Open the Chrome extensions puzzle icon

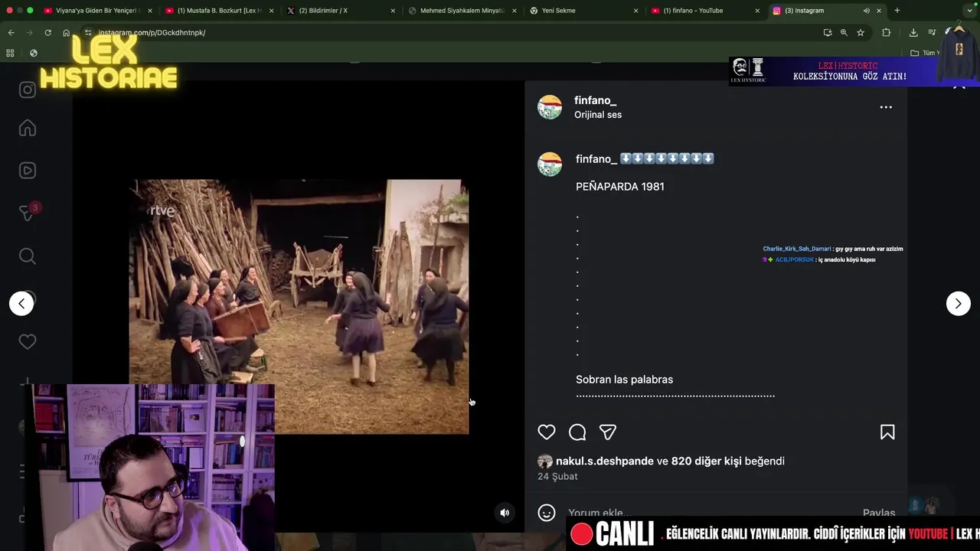(887, 33)
